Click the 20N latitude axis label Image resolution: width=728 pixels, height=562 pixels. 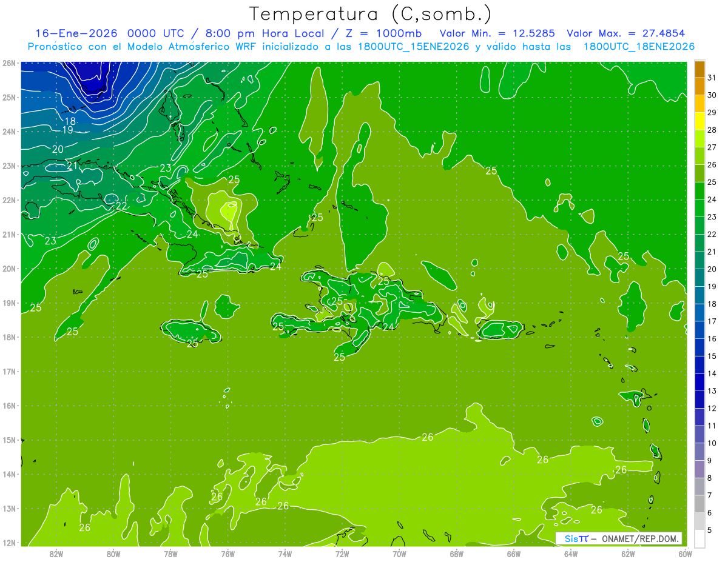[x=9, y=269]
